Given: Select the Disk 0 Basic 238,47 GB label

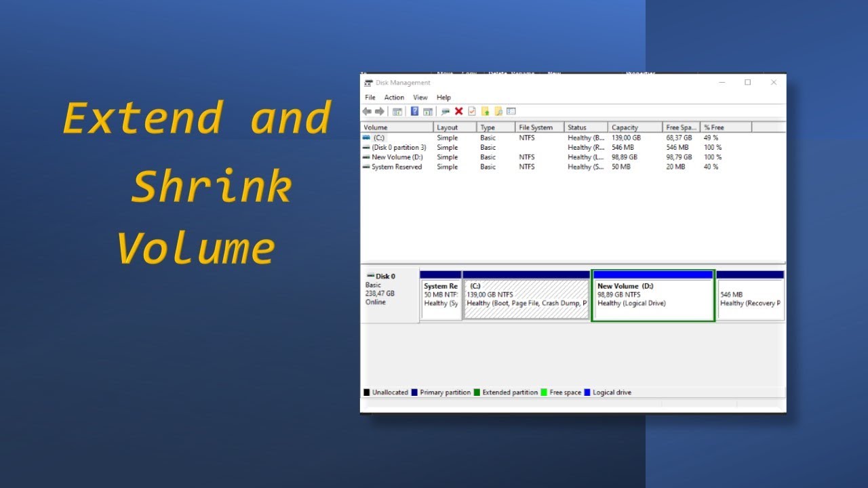Looking at the screenshot, I should pos(390,296).
